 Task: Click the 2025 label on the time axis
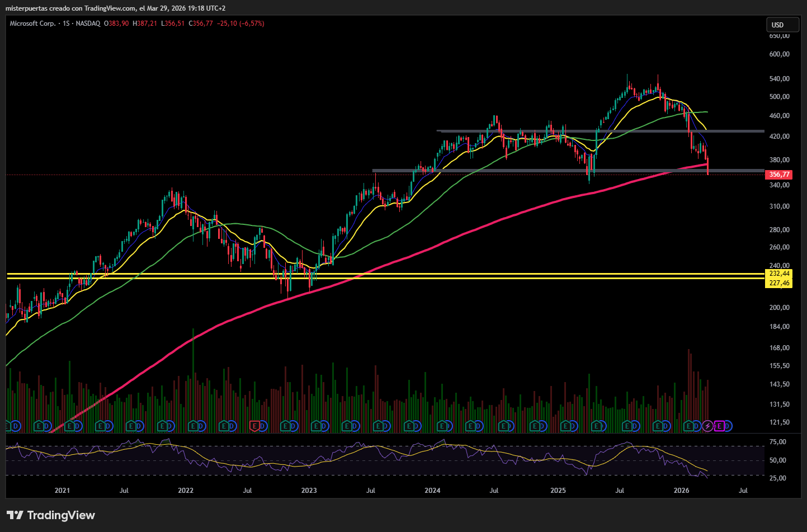[558, 491]
